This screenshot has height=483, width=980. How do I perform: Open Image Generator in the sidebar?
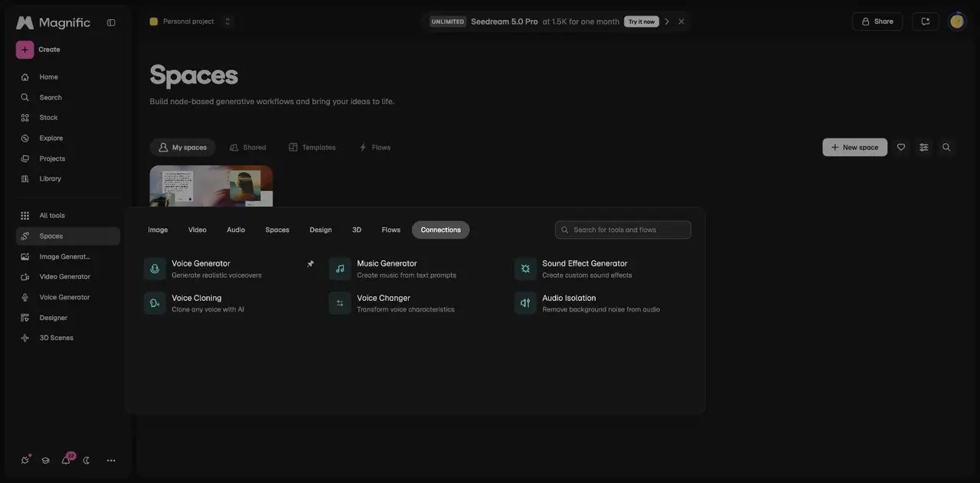(67, 256)
